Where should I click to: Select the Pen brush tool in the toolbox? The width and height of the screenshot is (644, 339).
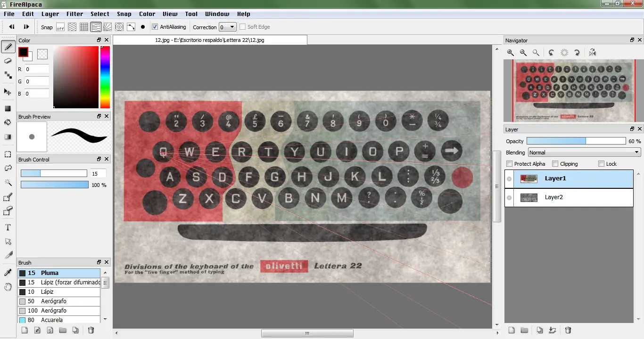pos(8,47)
